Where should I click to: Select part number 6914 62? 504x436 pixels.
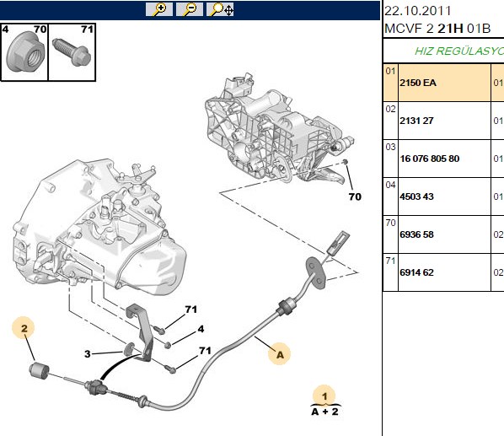coord(416,272)
